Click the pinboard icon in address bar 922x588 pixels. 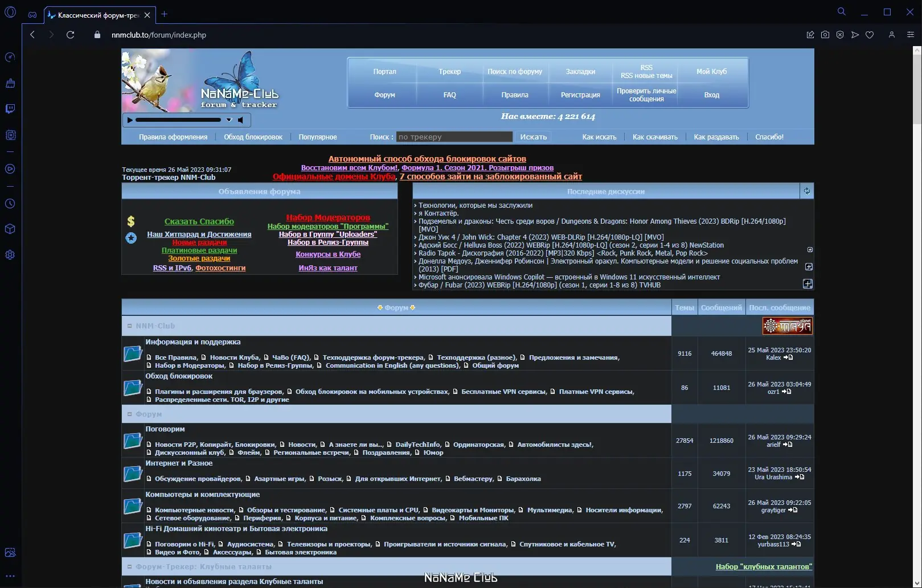click(x=810, y=35)
